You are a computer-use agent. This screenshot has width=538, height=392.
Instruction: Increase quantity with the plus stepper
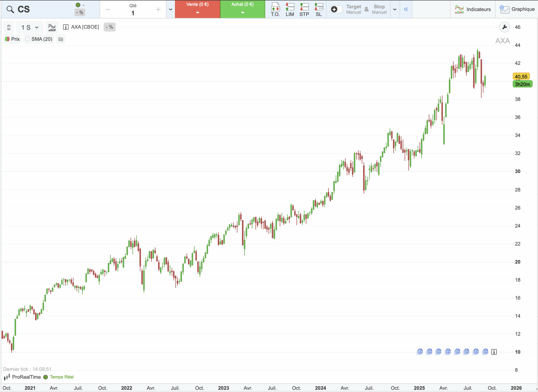pyautogui.click(x=158, y=9)
